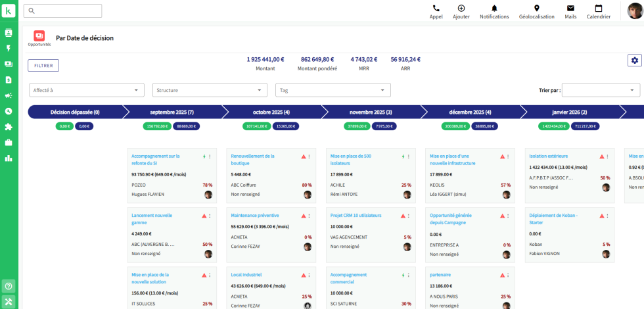Image resolution: width=644 pixels, height=309 pixels.
Task: Open the gear settings button
Action: coord(634,60)
